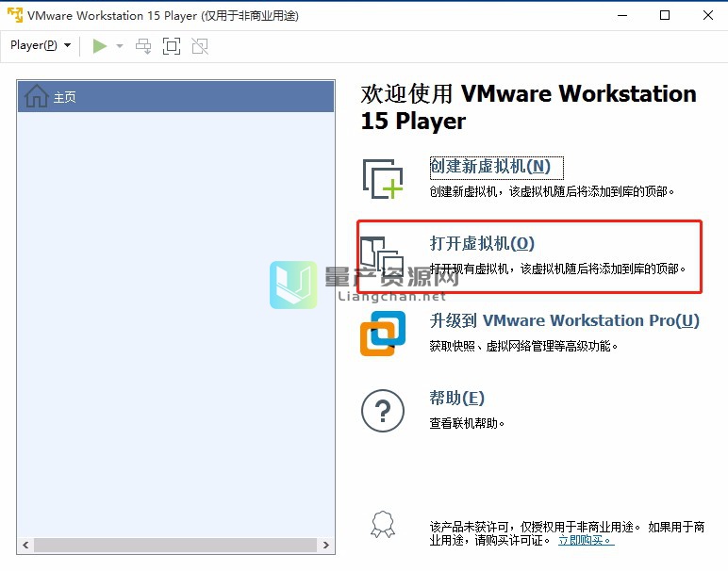Maximize the VMware Player window
Screen dimensions: 728x571
click(x=665, y=15)
